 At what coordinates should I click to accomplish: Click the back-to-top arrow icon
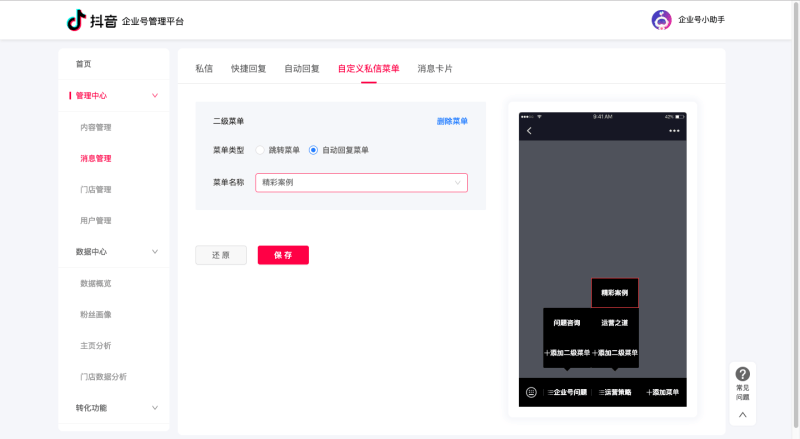(742, 414)
